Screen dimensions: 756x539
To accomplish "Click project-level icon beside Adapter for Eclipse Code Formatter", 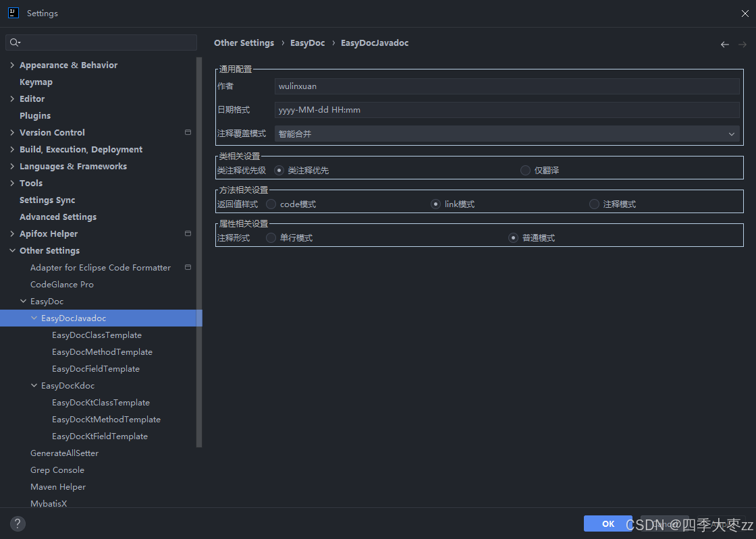I will pos(188,267).
